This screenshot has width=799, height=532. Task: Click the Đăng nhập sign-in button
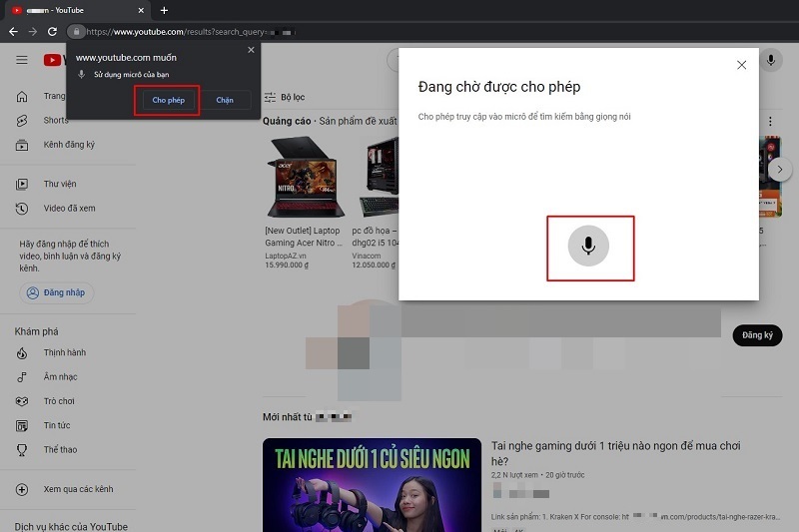[57, 292]
